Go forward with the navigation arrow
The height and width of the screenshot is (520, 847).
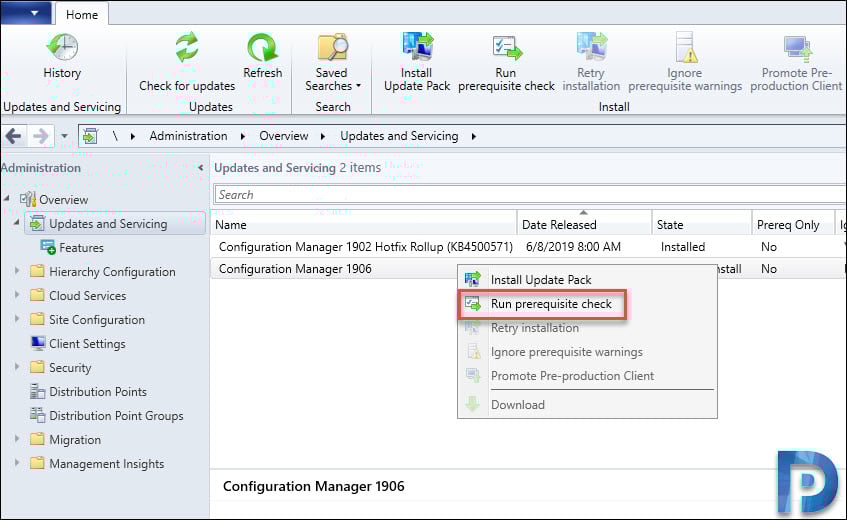41,136
